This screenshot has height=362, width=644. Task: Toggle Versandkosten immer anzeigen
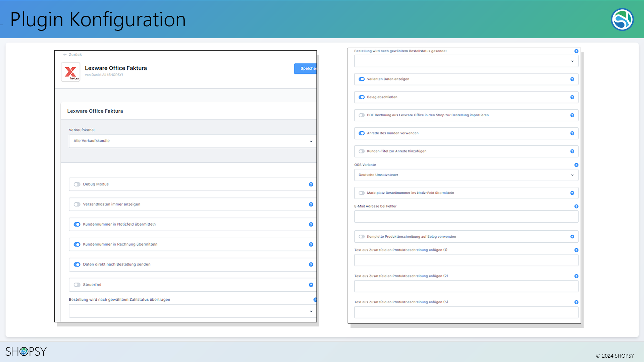coord(77,204)
